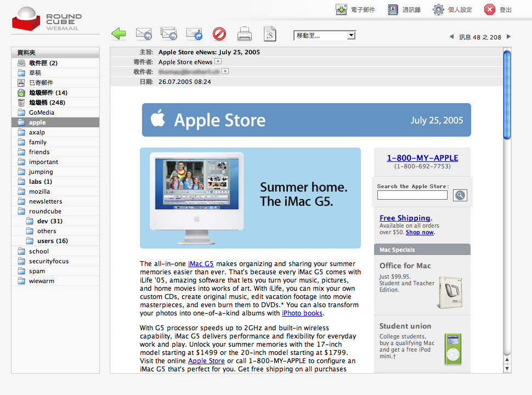Select the school folder

(x=55, y=251)
